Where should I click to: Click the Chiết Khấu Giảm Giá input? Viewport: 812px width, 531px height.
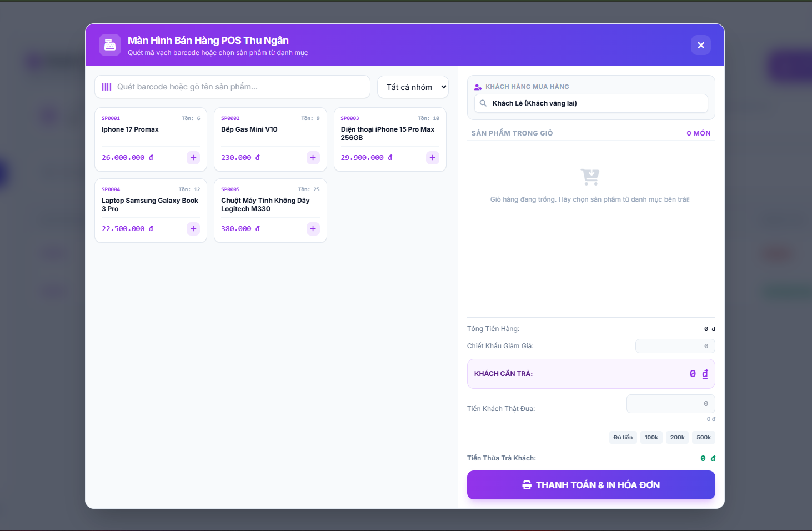point(675,346)
